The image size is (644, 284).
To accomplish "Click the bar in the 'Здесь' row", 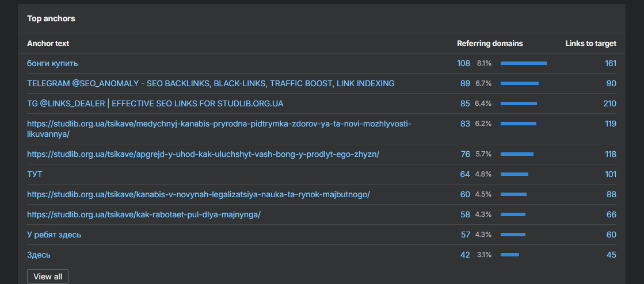I will coord(510,255).
